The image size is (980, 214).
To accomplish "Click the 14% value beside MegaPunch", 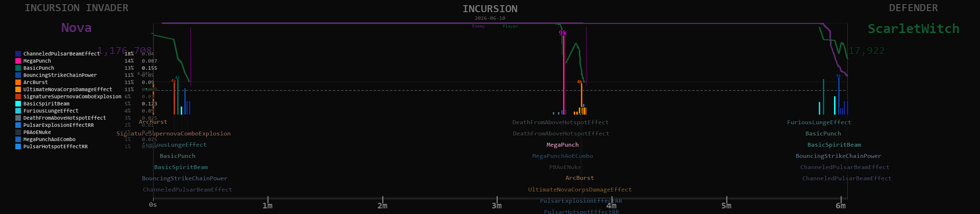I will click(129, 61).
